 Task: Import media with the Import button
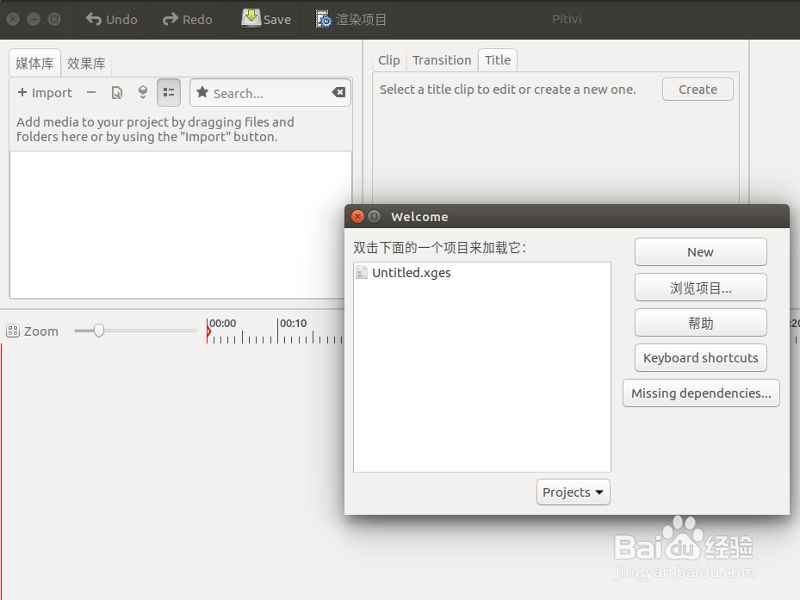(45, 93)
